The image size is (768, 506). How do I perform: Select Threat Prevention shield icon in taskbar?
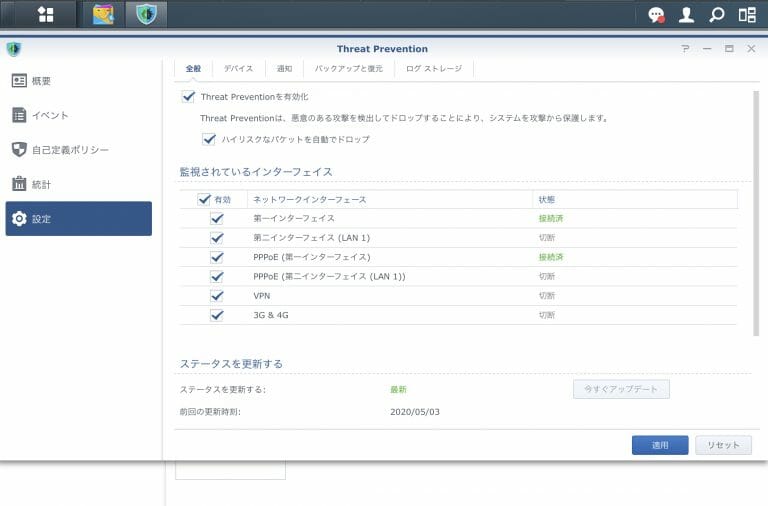(x=146, y=14)
